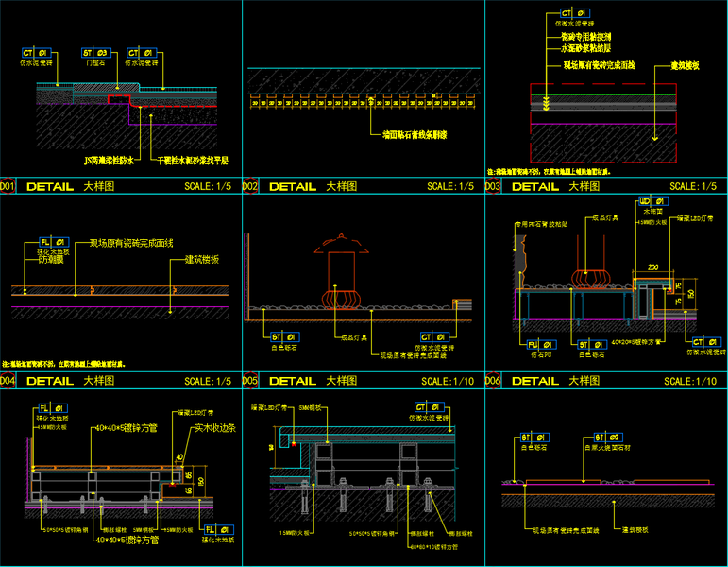Select the "DETAIL 大样图" title of D01
The height and width of the screenshot is (567, 728).
[x=70, y=186]
